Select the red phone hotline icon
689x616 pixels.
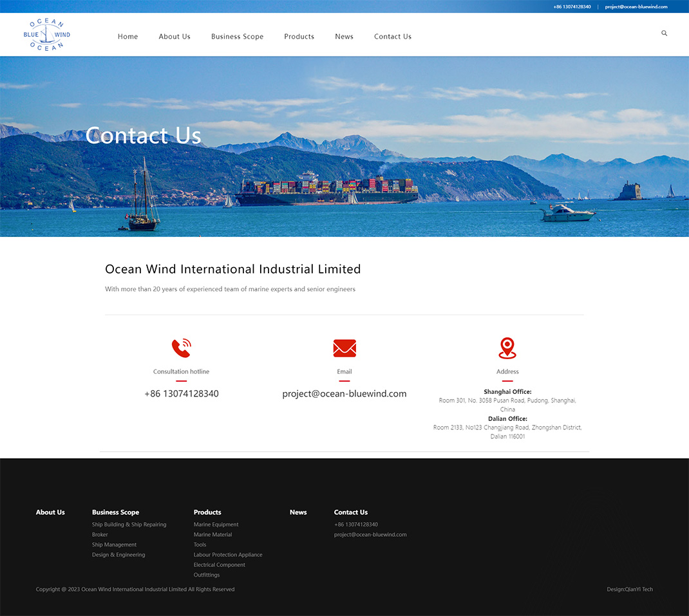(181, 348)
